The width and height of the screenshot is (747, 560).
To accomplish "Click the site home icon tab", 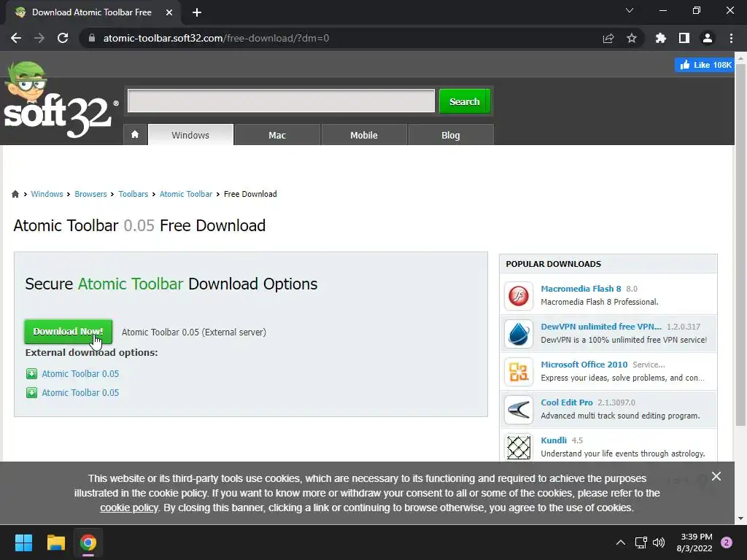I will [x=135, y=135].
